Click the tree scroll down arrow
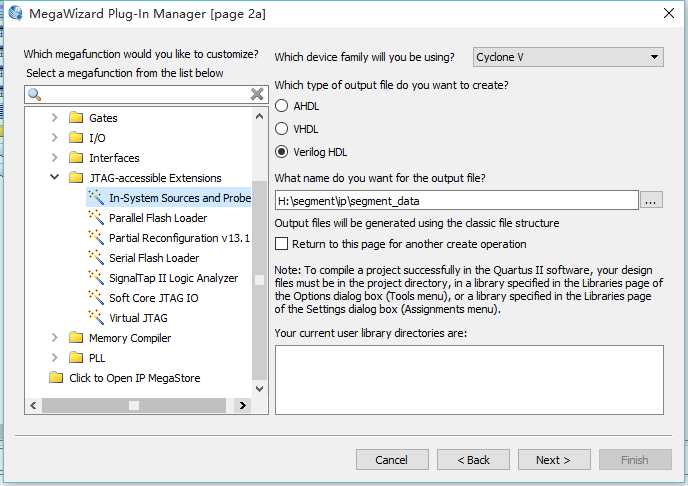 (x=259, y=389)
